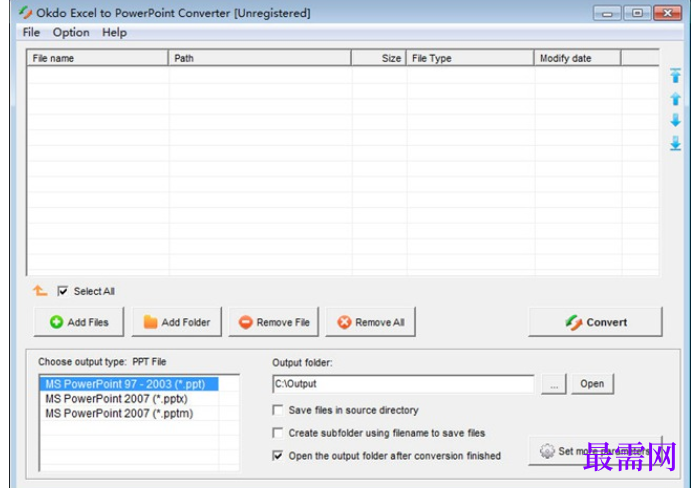This screenshot has height=488, width=695.
Task: Sort by File Type column header
Action: click(x=470, y=58)
